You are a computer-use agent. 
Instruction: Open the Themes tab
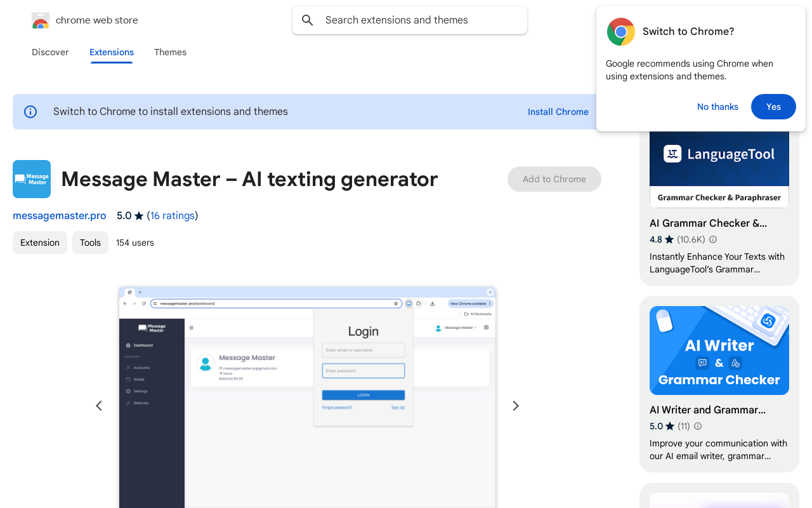tap(170, 52)
